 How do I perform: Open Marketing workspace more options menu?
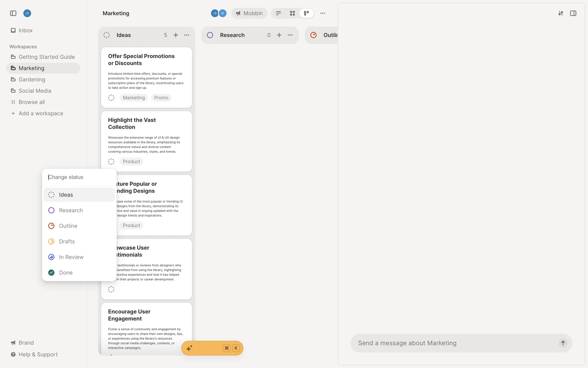[323, 13]
